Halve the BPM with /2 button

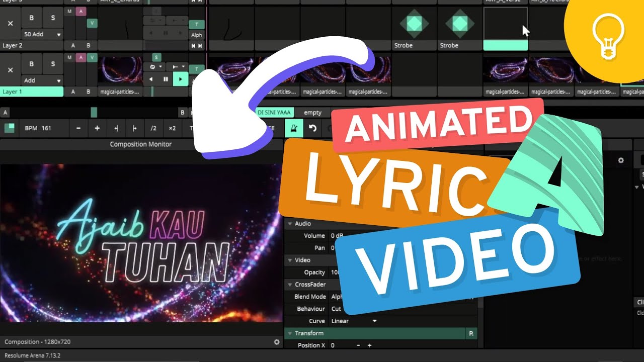coord(153,128)
